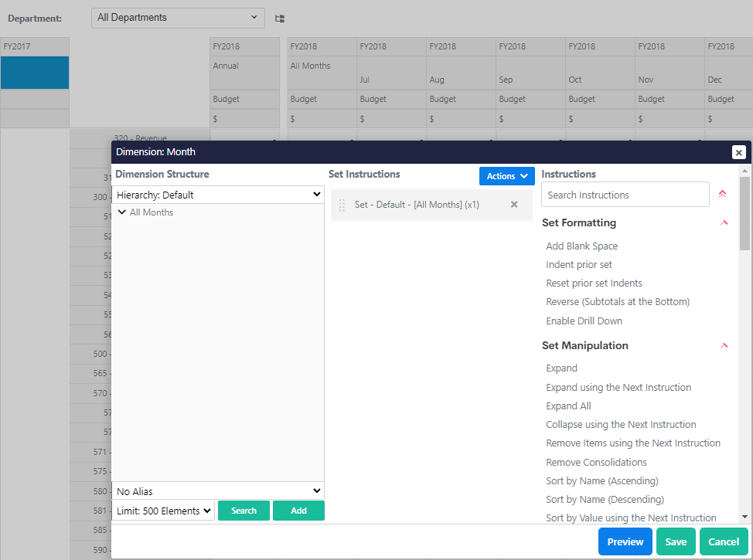Select the Add Blank Space instruction
Image resolution: width=753 pixels, height=560 pixels.
[581, 246]
